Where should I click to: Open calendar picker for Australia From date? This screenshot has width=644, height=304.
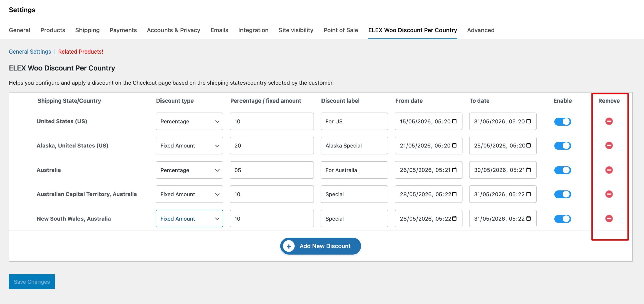(x=454, y=170)
